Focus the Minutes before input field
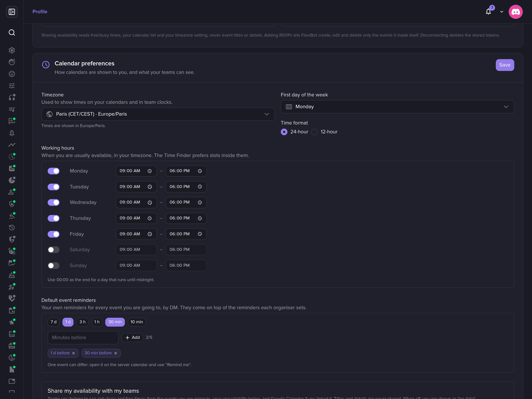The image size is (532, 399). (83, 337)
